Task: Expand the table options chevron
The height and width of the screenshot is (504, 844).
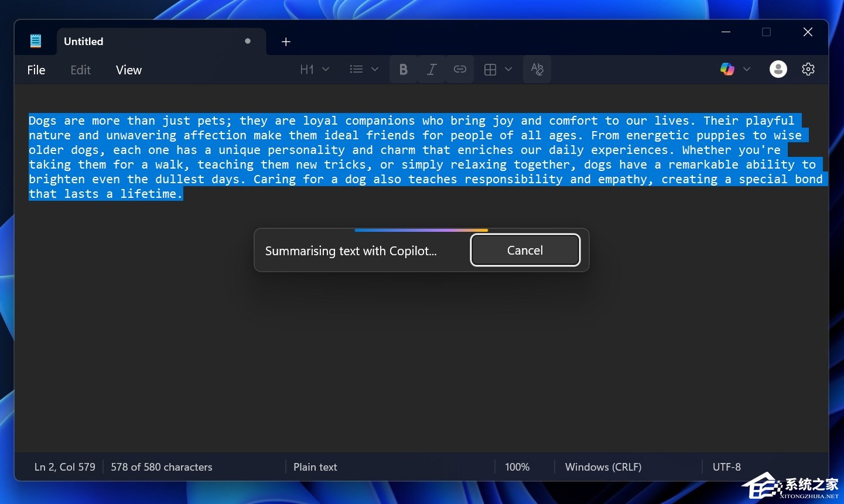Action: pyautogui.click(x=508, y=70)
